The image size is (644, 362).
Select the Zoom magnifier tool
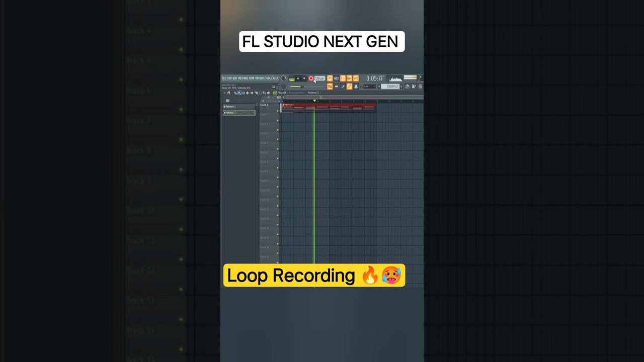point(264,93)
